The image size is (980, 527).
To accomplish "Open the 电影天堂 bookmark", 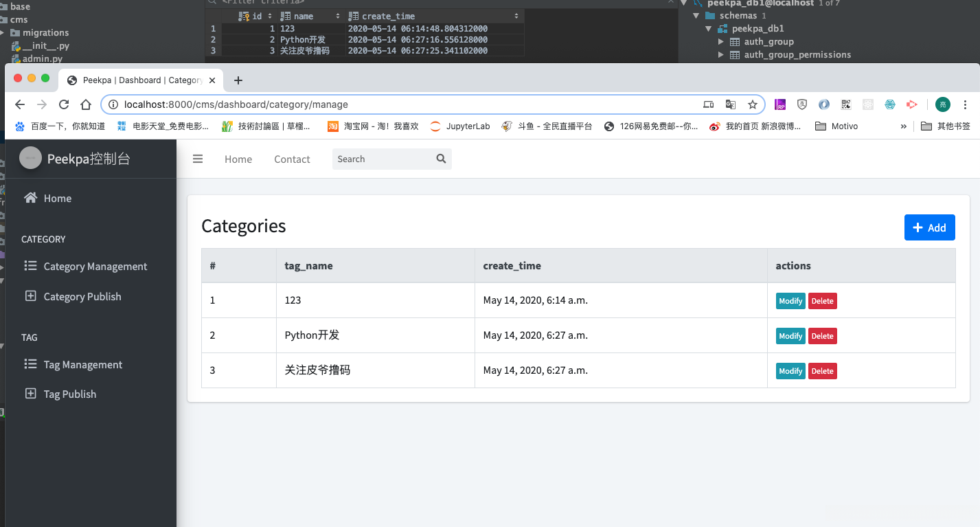I will (x=163, y=126).
